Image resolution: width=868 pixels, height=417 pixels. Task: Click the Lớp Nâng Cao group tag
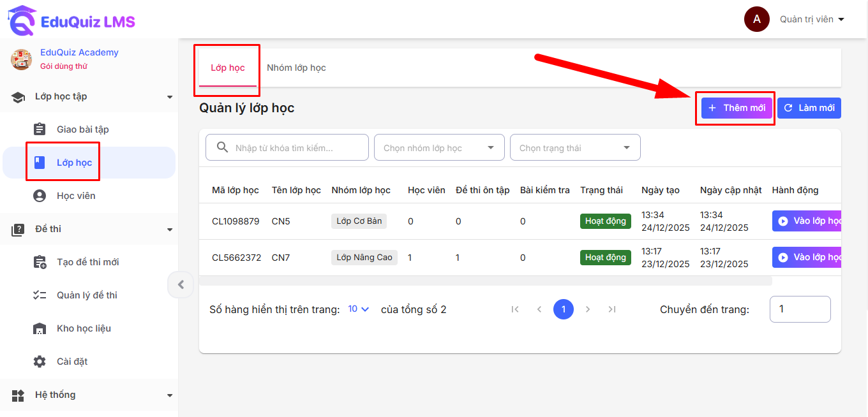click(x=364, y=257)
